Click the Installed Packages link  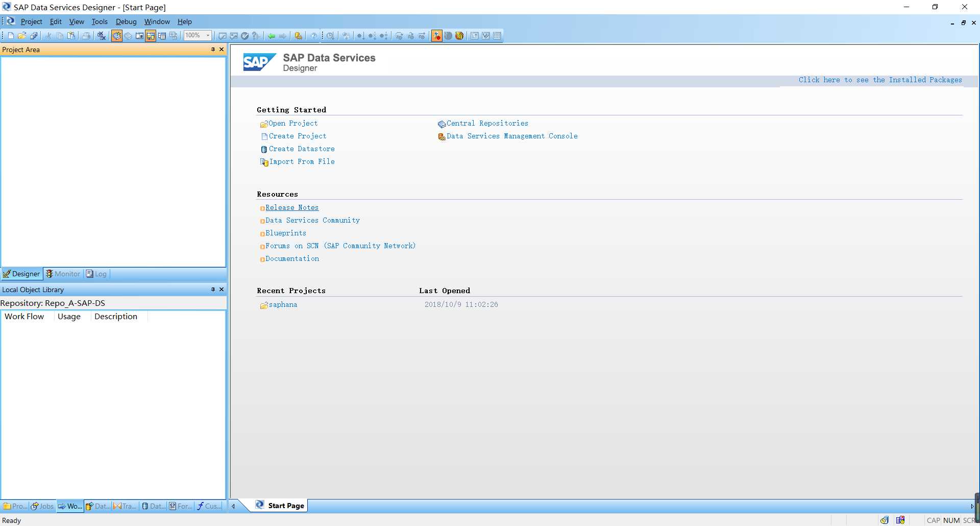tap(880, 80)
